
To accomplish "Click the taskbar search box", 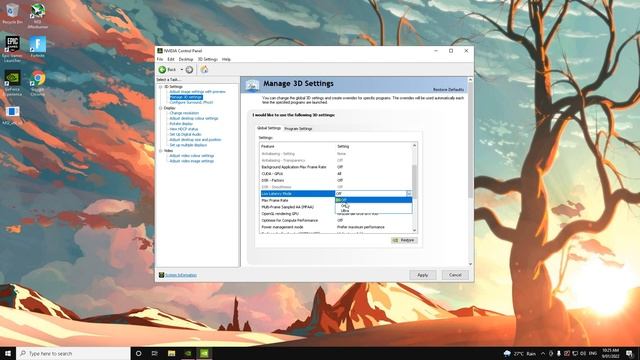I will tap(73, 353).
